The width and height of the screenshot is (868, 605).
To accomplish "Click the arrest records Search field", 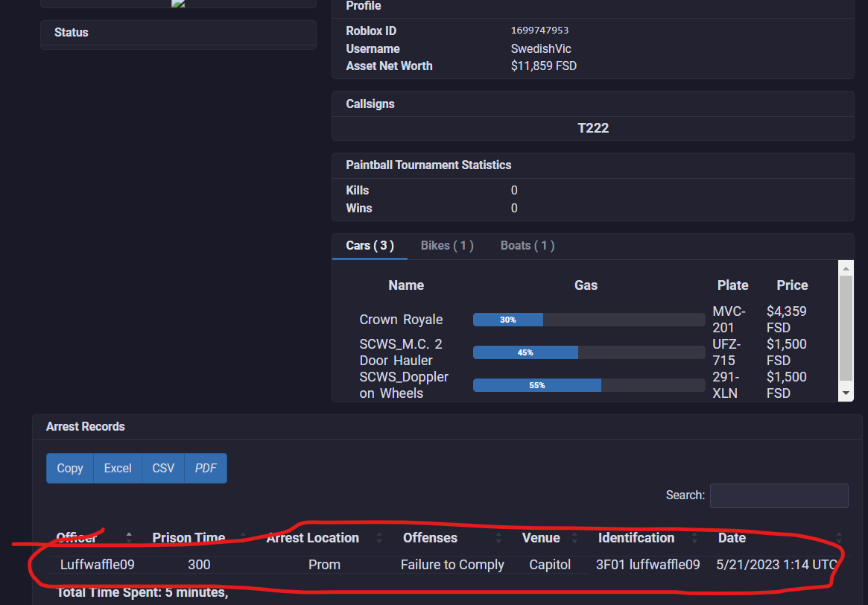I will [x=779, y=495].
